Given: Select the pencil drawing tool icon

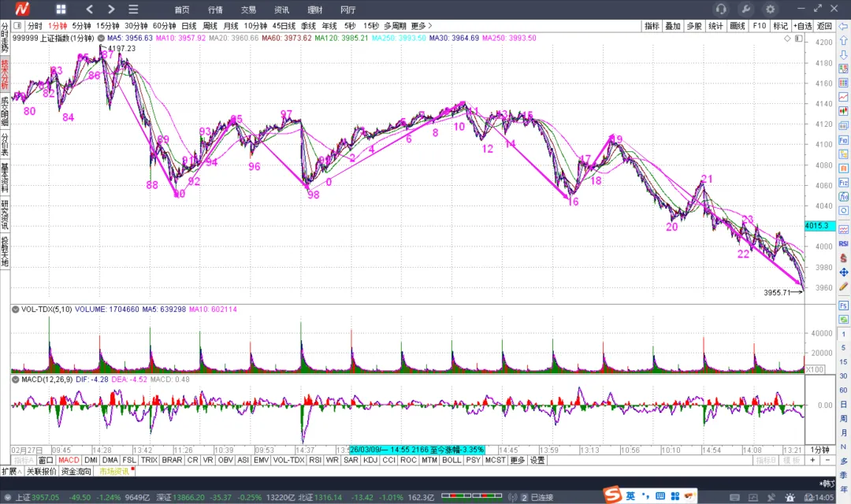Looking at the screenshot, I should tap(843, 287).
